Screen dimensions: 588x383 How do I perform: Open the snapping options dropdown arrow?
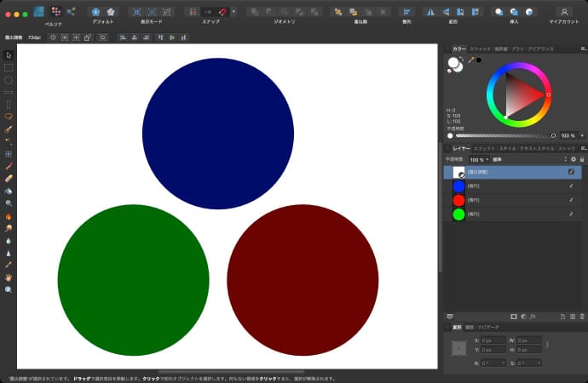[233, 12]
